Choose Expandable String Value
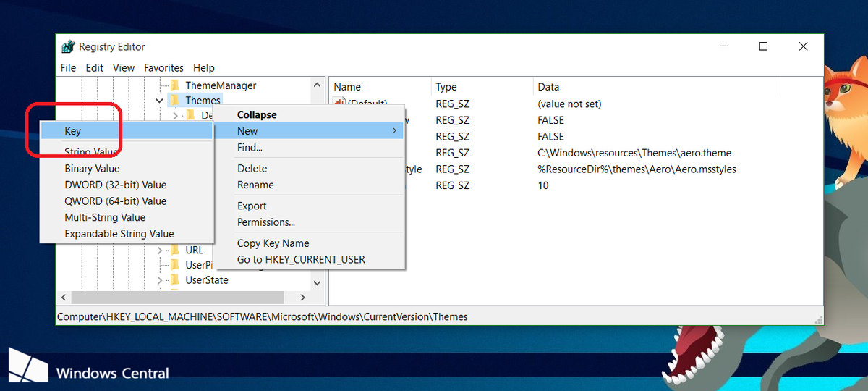The image size is (868, 391). click(127, 234)
